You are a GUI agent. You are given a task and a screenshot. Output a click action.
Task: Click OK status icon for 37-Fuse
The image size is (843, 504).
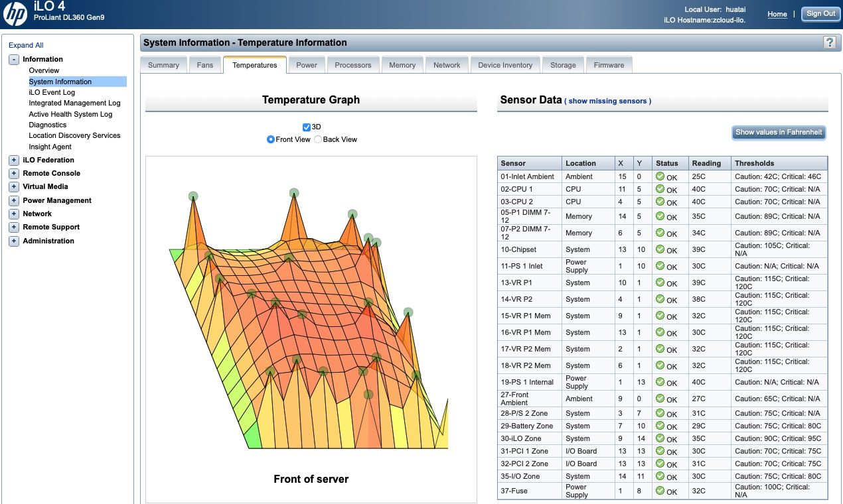[x=660, y=491]
